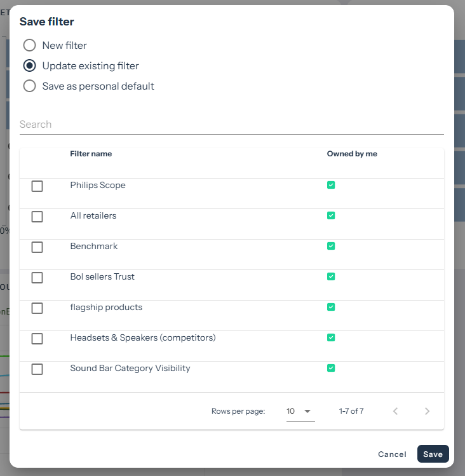Screen dimensions: 465x476
Task: Tick Sound Bar Category Visibility checkbox
Action: [37, 369]
